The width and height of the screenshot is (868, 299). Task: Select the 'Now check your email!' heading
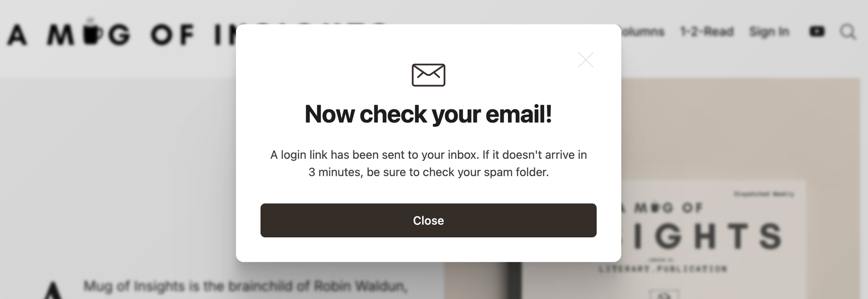click(428, 114)
